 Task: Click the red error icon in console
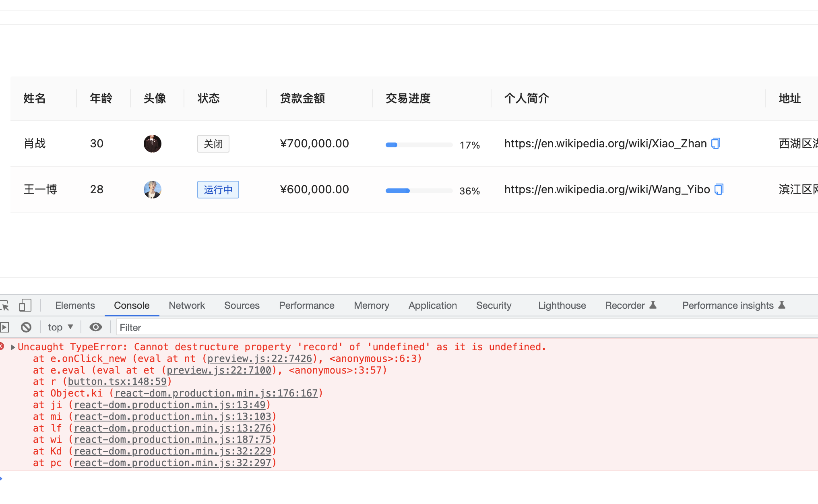click(2, 347)
